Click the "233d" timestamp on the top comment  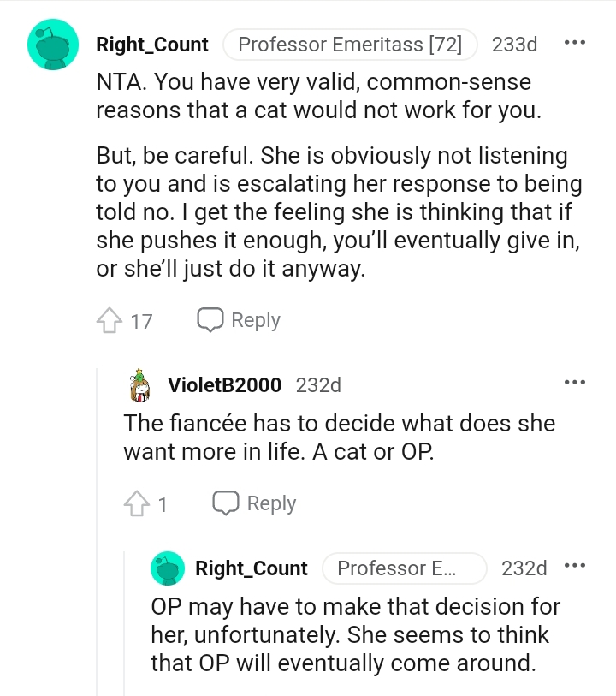pos(515,45)
